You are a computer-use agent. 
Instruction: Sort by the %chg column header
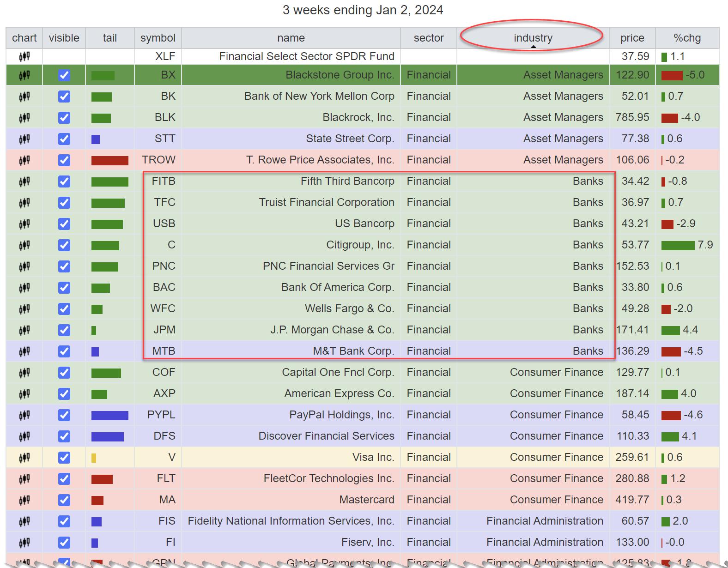pos(687,38)
